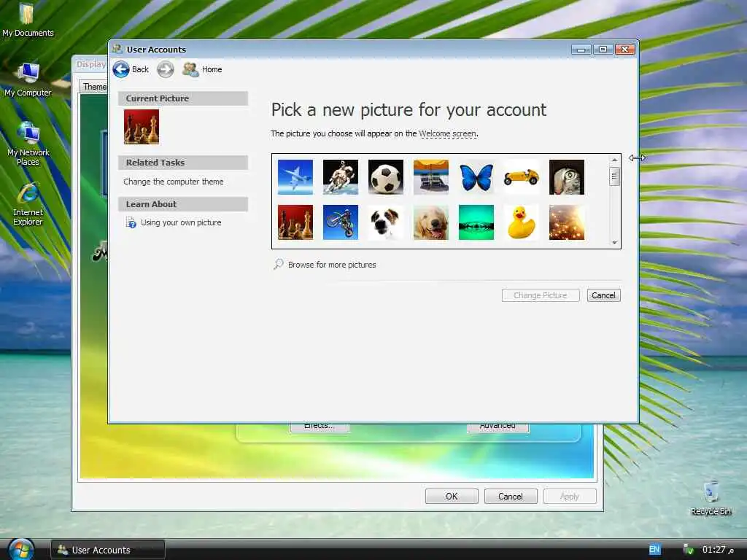Click the picture list scroll down arrow
Screen dimensions: 747x560
(614, 242)
